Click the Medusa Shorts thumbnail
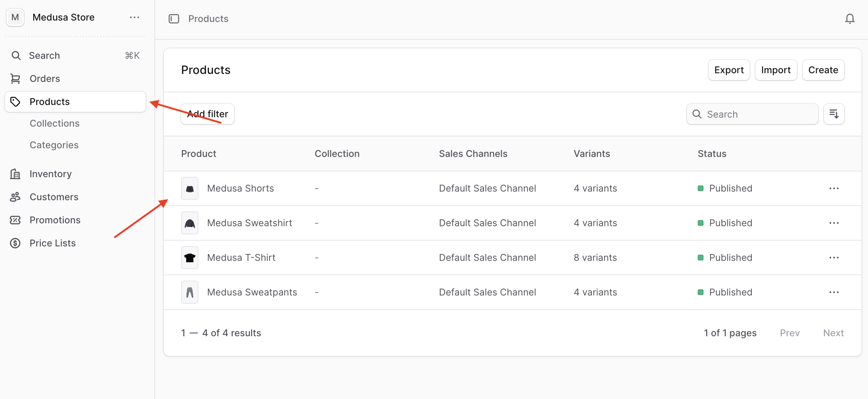The width and height of the screenshot is (868, 399). [x=190, y=188]
